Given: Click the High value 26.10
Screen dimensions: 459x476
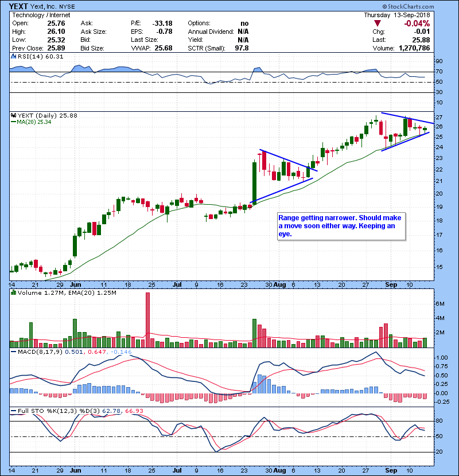Looking at the screenshot, I should click(x=56, y=32).
